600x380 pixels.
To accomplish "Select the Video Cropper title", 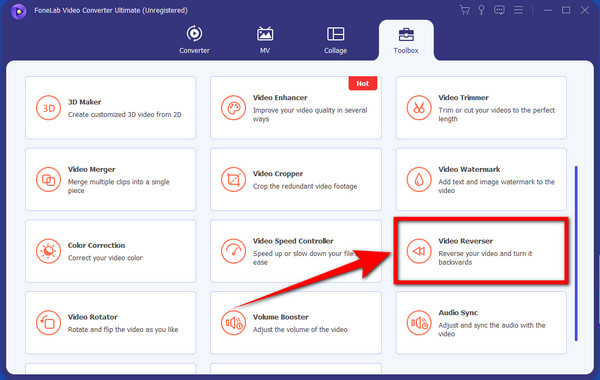I will point(278,174).
